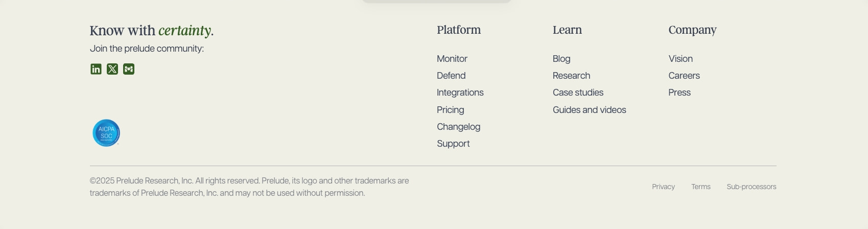This screenshot has width=868, height=229.
Task: Open the Research link
Action: [x=571, y=76]
